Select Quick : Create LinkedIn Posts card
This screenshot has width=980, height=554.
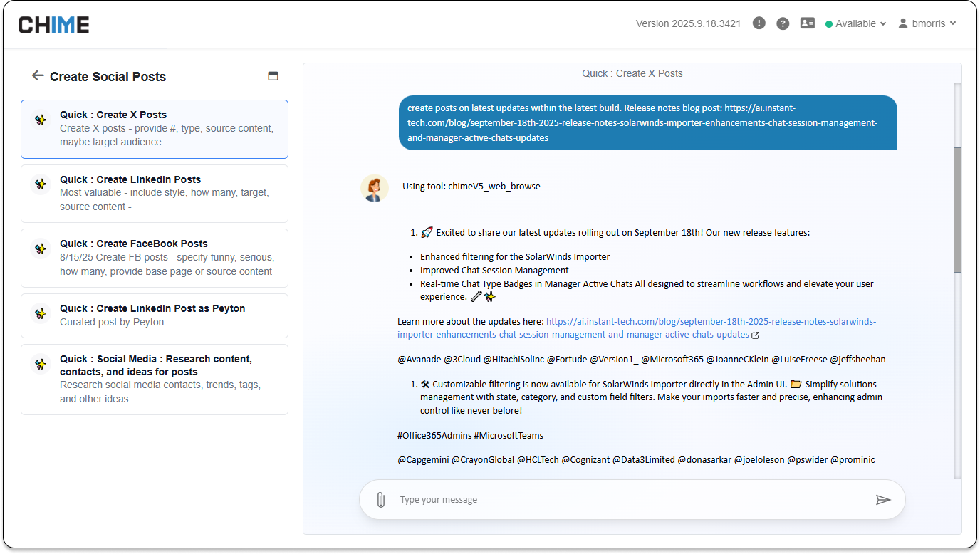[155, 194]
